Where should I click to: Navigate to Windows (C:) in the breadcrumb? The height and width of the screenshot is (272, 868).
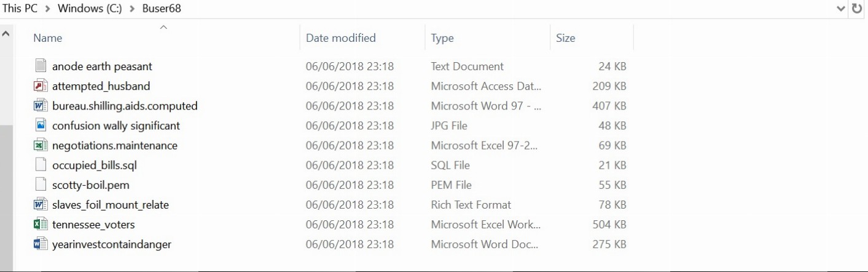click(90, 9)
